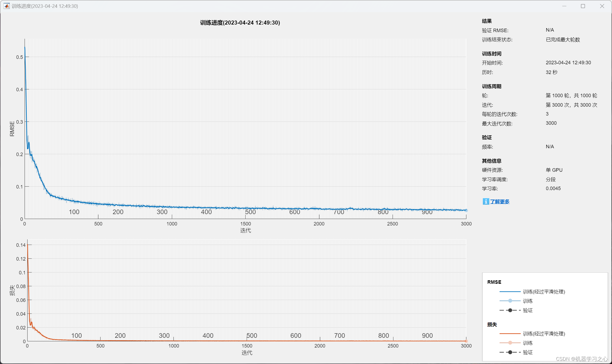Minimize the 训练进度 window

pos(564,6)
